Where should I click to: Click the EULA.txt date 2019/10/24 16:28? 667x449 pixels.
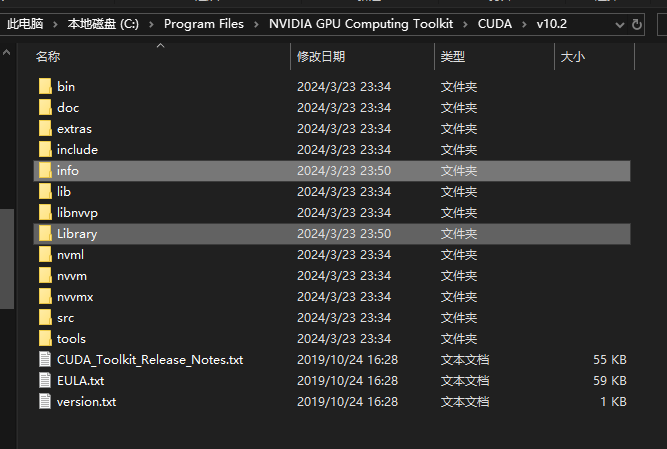click(x=348, y=381)
